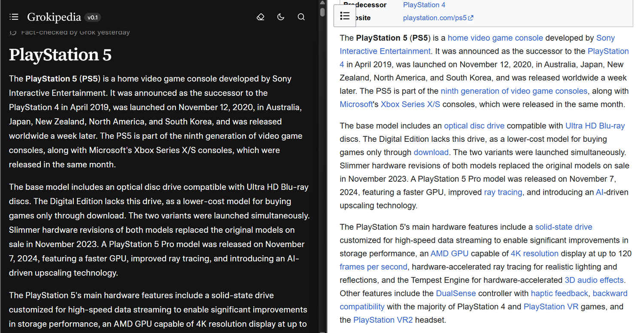Screen dimensions: 644x333
Task: Open the Xbox Series X/S link
Action: point(410,104)
